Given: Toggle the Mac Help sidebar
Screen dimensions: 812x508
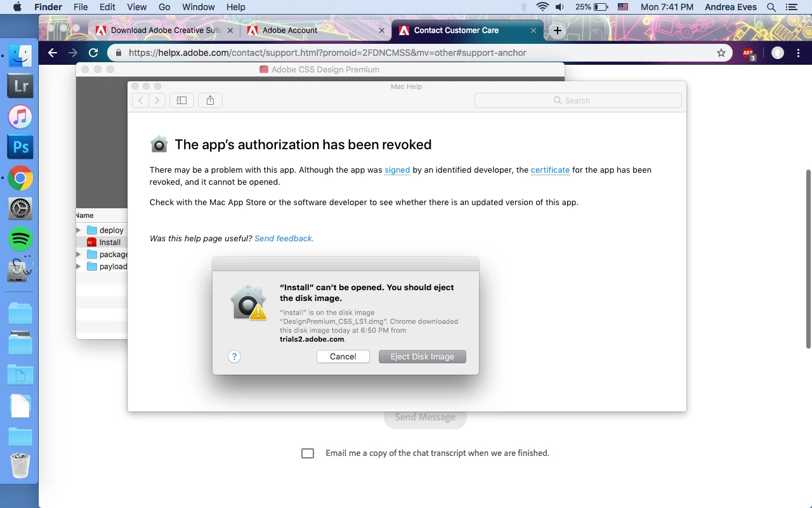Looking at the screenshot, I should point(181,100).
